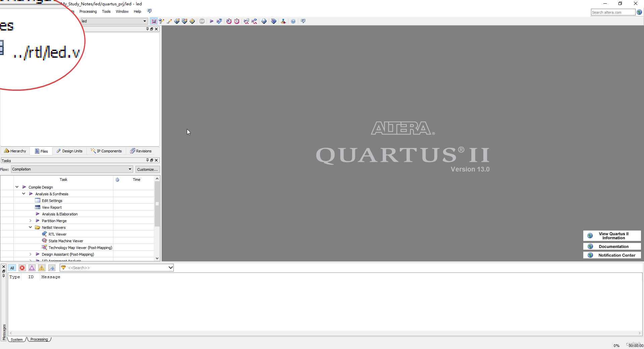Close the Tasks panel
The image size is (644, 349).
pyautogui.click(x=156, y=160)
